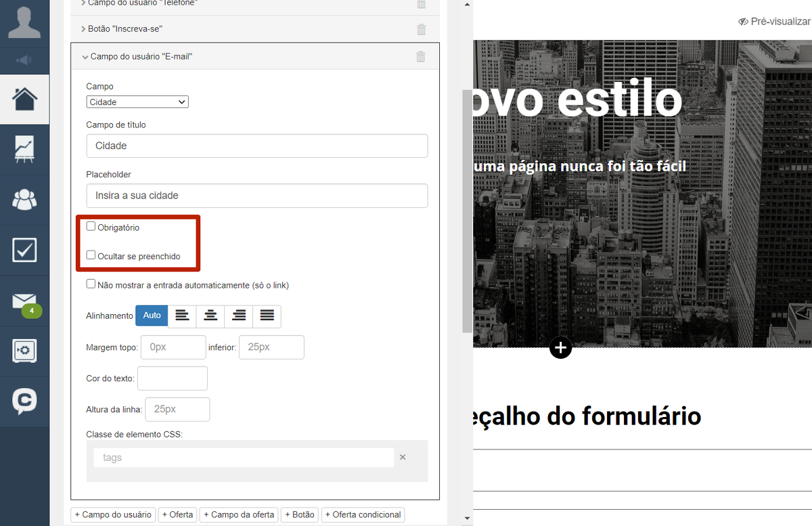Click the Cor do texto color field
This screenshot has height=526, width=812.
(x=172, y=378)
